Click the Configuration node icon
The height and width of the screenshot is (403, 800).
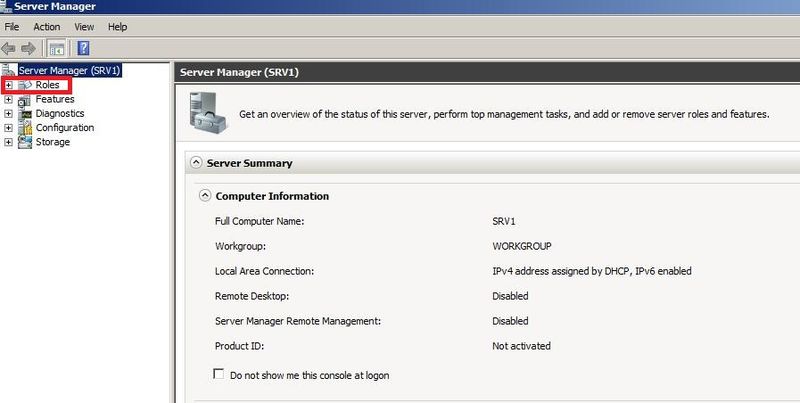coord(25,128)
